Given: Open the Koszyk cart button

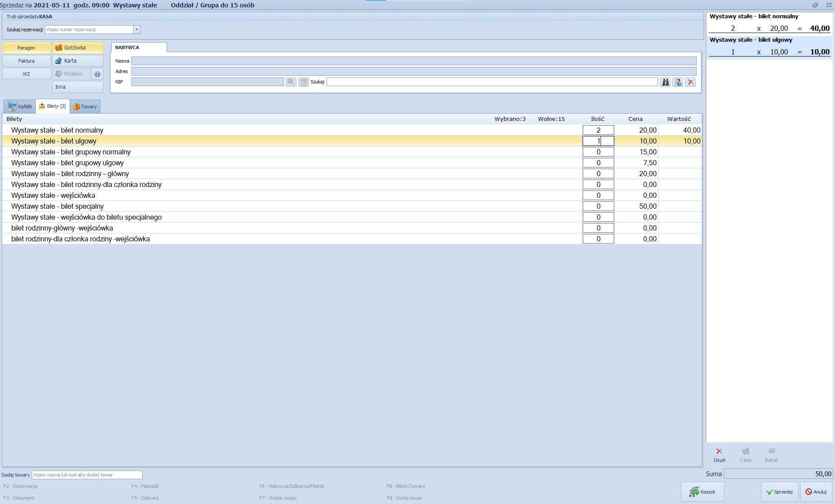Looking at the screenshot, I should pos(702,492).
